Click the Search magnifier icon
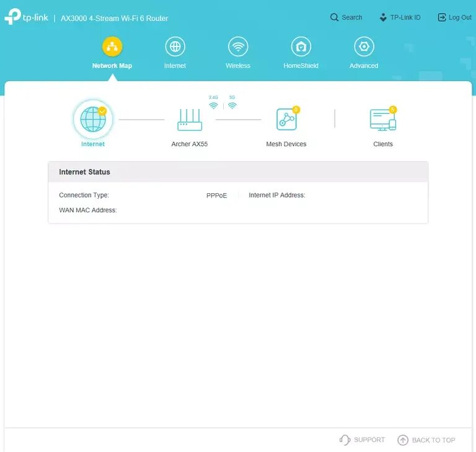The image size is (476, 452). click(334, 17)
